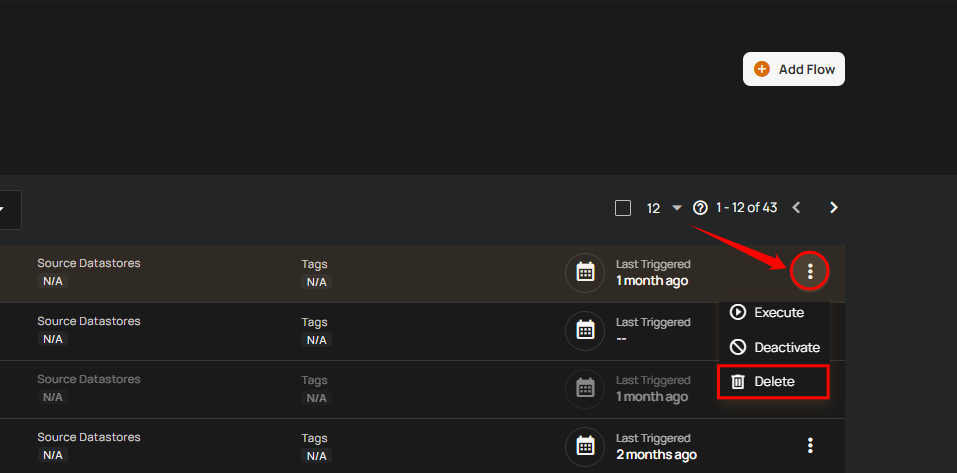957x473 pixels.
Task: Click the calendar icon beside the '--' last triggered row
Action: click(586, 330)
